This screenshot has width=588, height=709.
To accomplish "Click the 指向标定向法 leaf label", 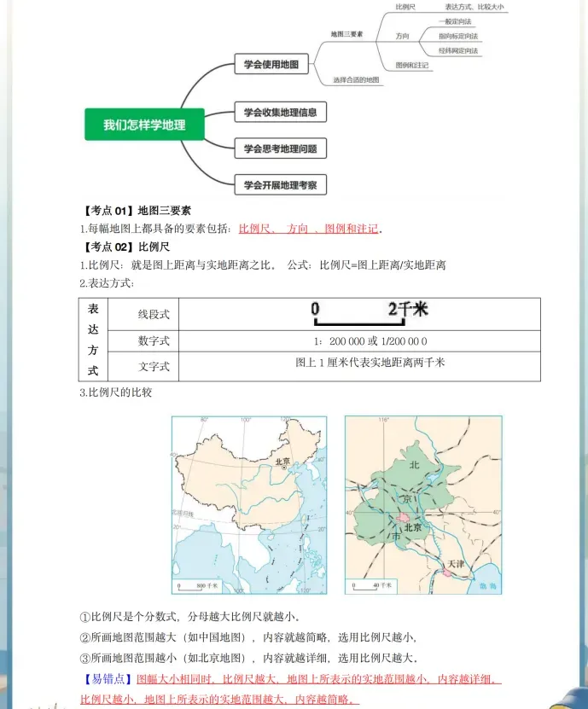I will click(x=457, y=36).
